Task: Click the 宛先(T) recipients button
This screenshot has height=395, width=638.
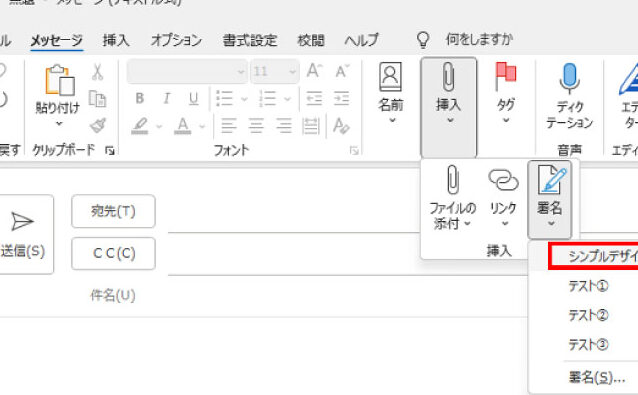Action: click(x=113, y=211)
